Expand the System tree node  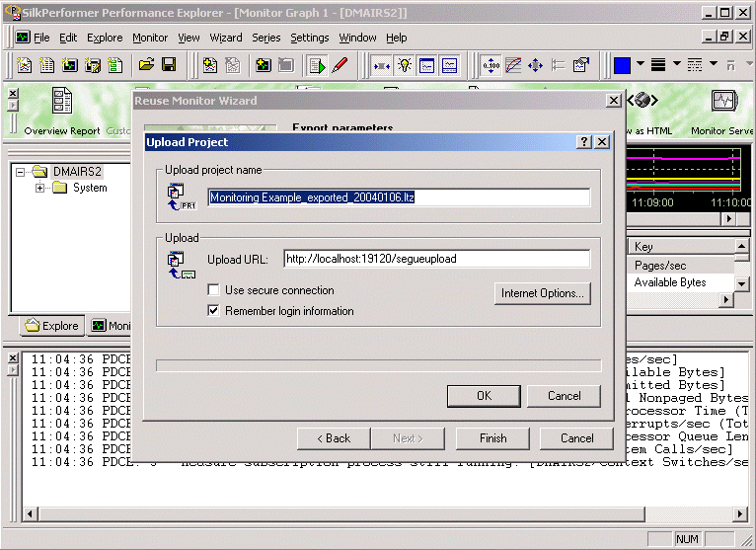(x=40, y=188)
